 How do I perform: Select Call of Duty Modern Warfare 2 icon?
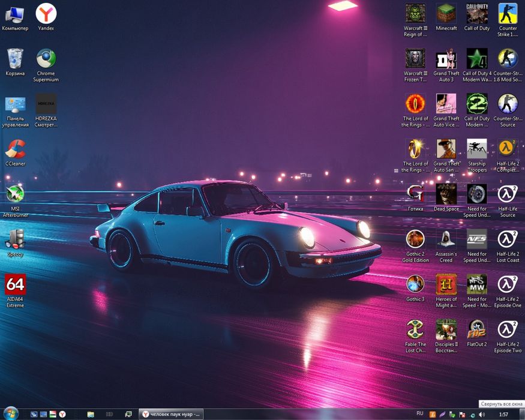pyautogui.click(x=477, y=111)
